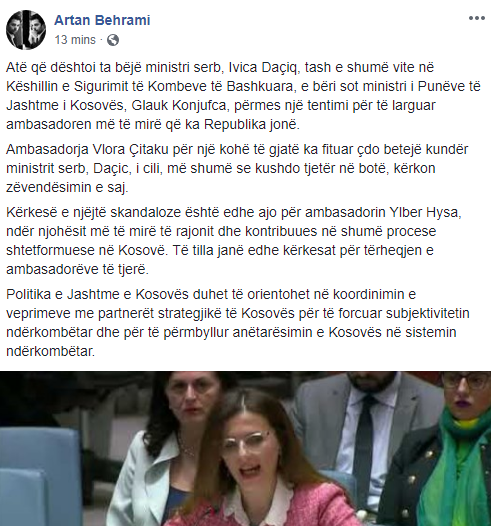Open the post options three-dot menu
The image size is (491, 526).
point(477,18)
